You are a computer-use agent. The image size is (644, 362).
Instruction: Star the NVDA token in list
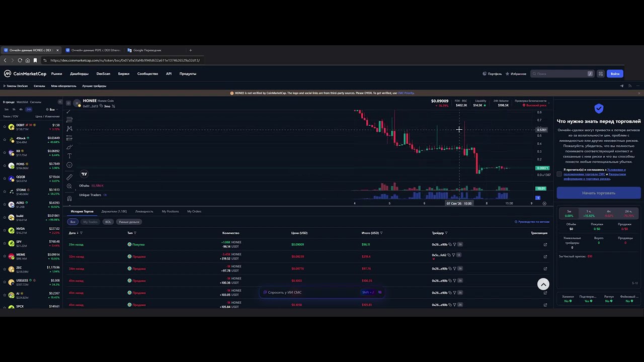5,231
